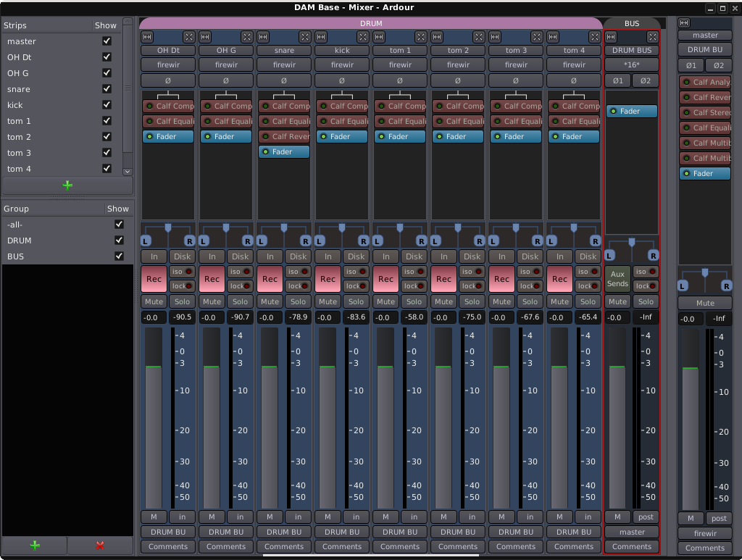Click the panner left L indicator on tom 1
Viewport: 742px width, 560px height.
(x=378, y=241)
